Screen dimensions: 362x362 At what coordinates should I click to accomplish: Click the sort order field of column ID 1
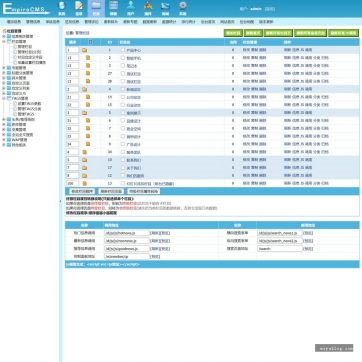point(72,50)
